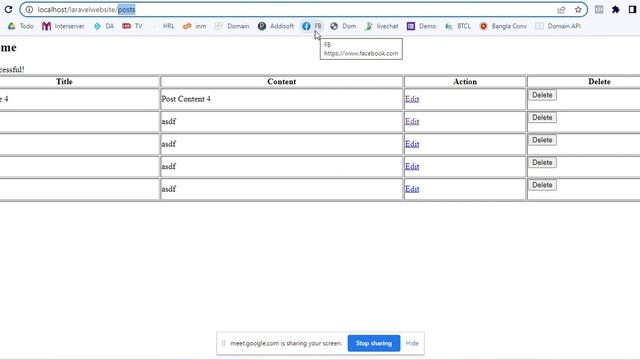Open the Dom bookmark
The width and height of the screenshot is (640, 360).
point(343,26)
